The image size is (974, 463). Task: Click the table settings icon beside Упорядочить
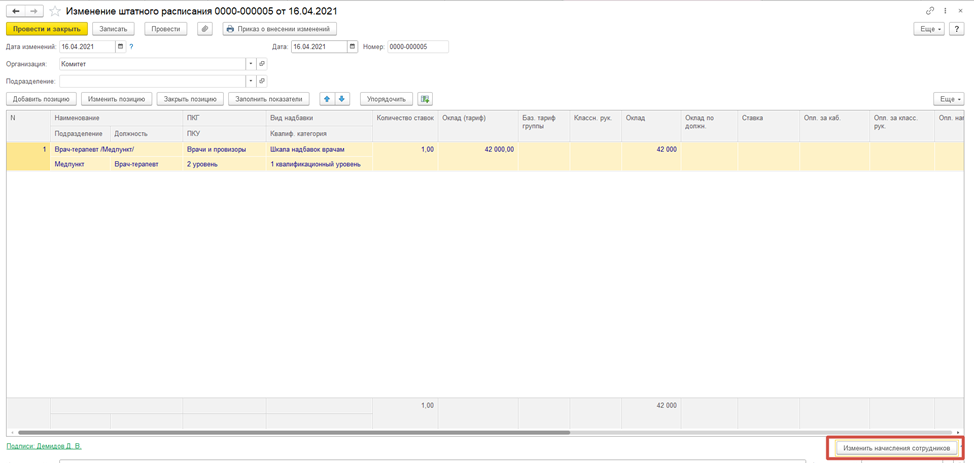pos(425,99)
